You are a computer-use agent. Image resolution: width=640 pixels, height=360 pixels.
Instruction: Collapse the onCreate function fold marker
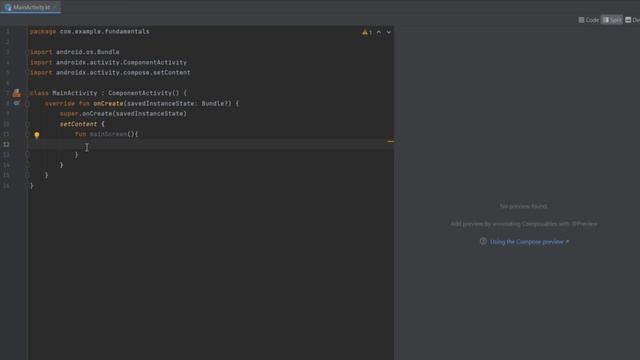click(x=27, y=104)
